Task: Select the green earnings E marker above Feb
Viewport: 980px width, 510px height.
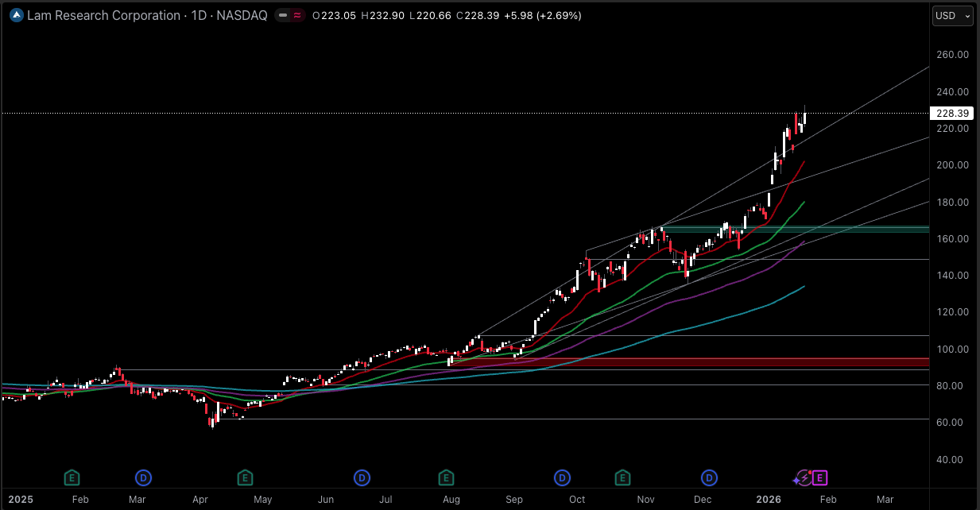Action: (x=72, y=477)
